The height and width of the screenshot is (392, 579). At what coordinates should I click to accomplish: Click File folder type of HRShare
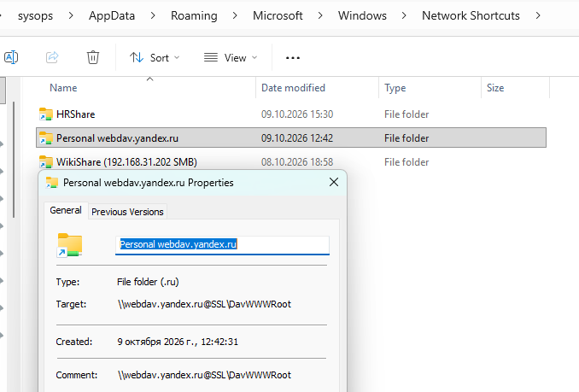406,114
